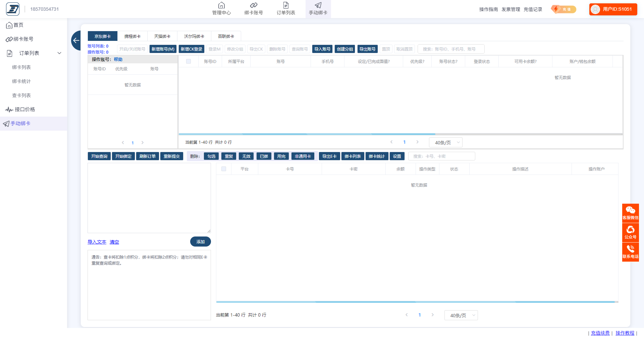Click the order list document icon

(286, 5)
